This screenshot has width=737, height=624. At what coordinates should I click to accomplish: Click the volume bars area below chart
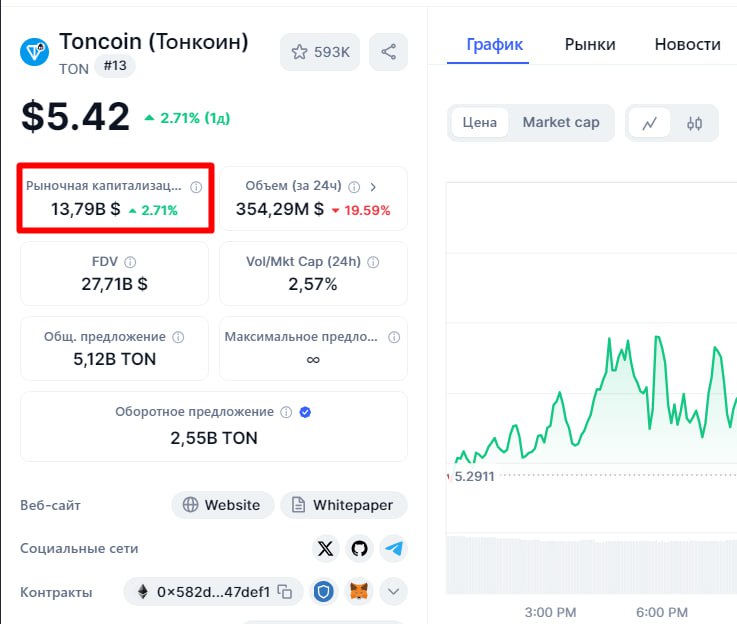(x=591, y=565)
